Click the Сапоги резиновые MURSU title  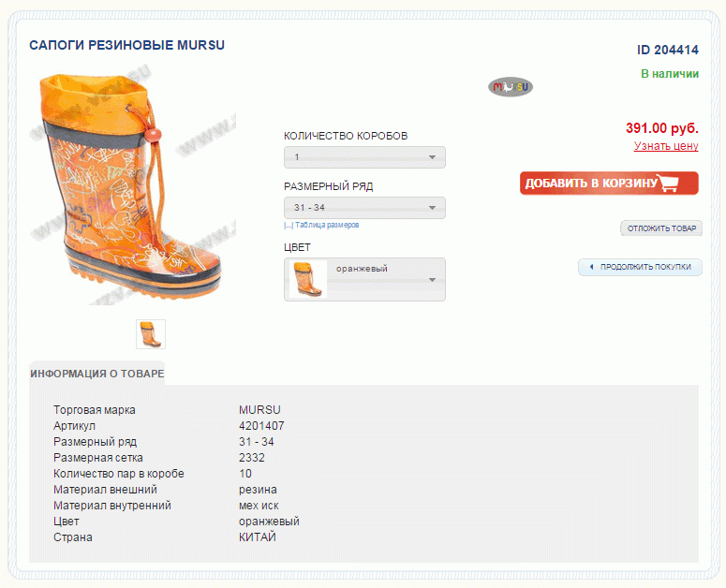(126, 45)
